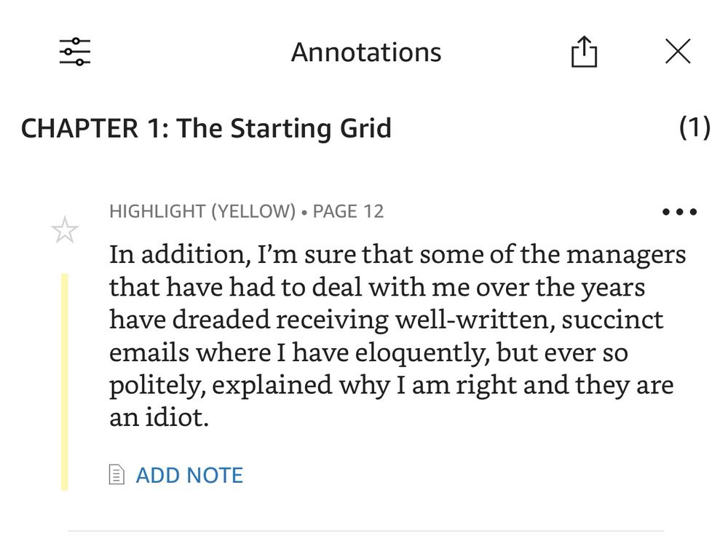Viewport: 728px width, 560px height.
Task: Click the words "an idiot." in the highlight
Action: pyautogui.click(x=159, y=417)
